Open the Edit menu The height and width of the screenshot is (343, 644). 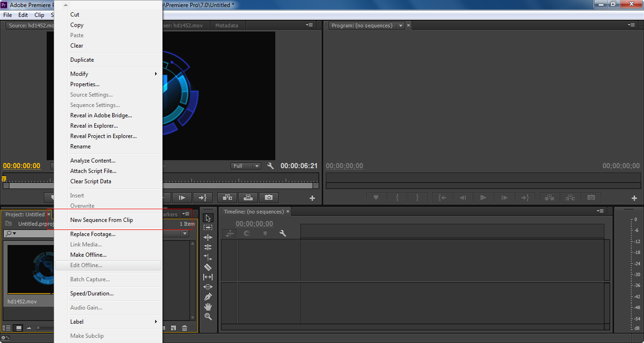pos(23,15)
